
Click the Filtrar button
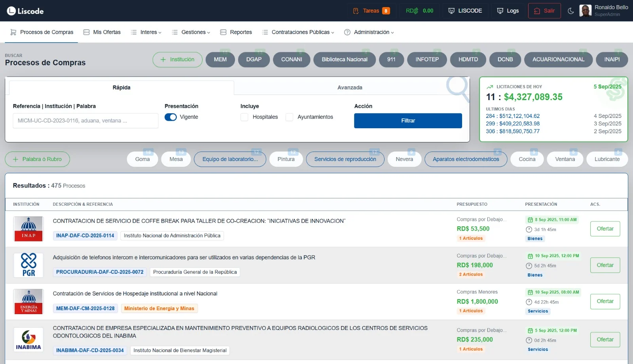coord(408,121)
